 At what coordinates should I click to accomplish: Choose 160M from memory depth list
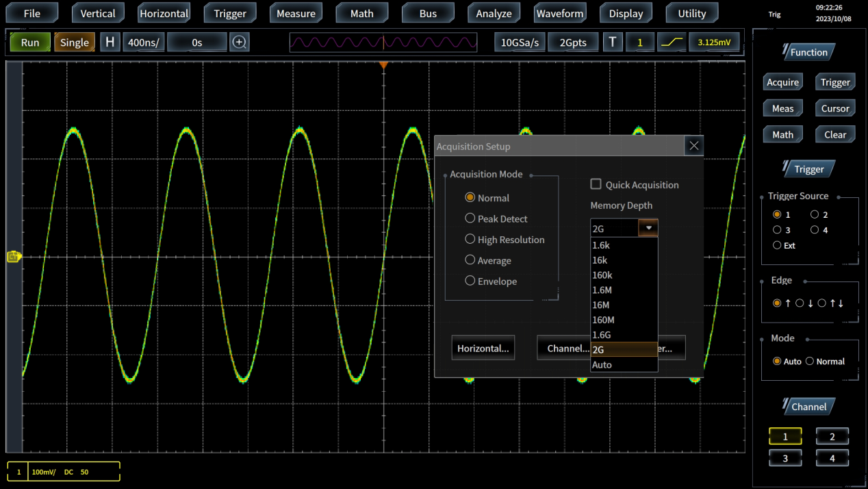[603, 320]
